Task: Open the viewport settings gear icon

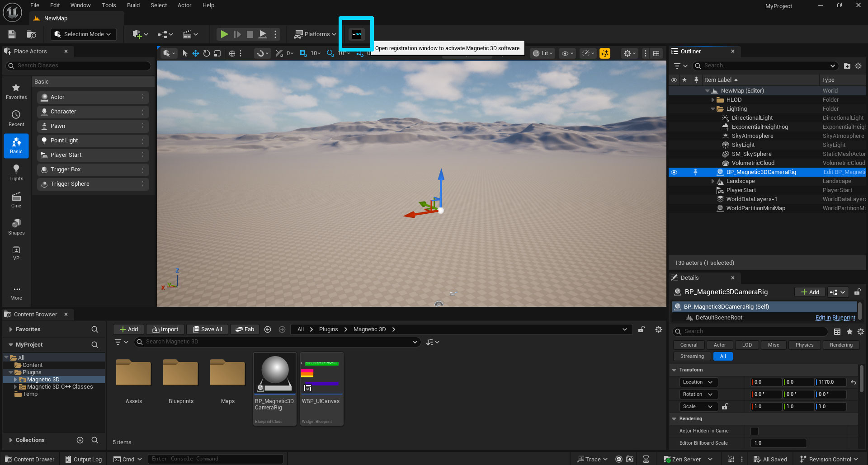Action: (x=627, y=53)
